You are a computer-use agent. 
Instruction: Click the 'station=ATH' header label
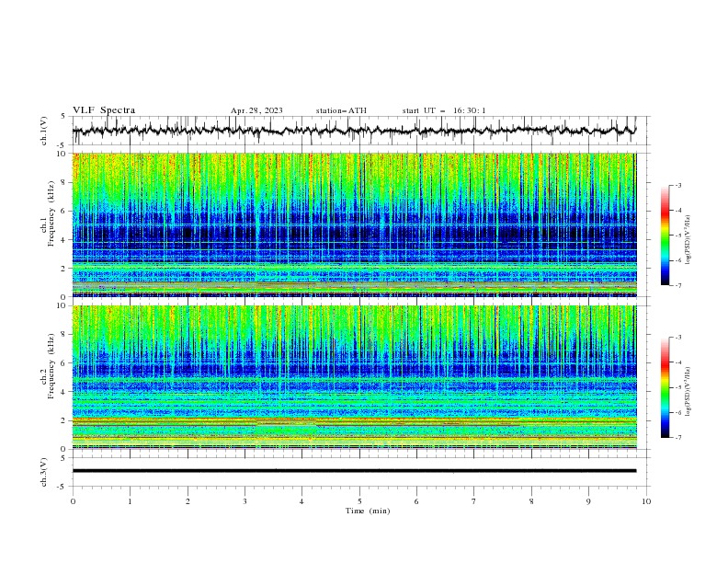(341, 110)
